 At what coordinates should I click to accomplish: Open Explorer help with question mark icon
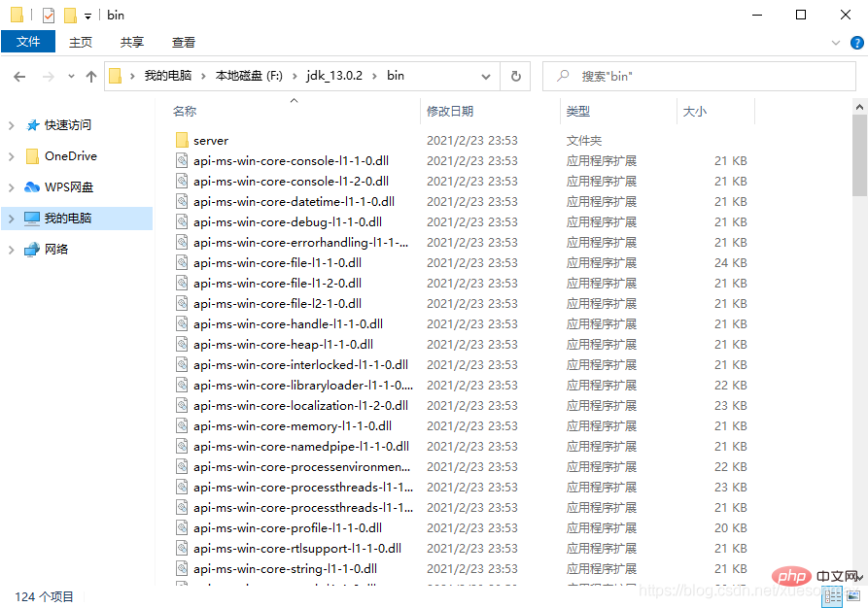(x=856, y=43)
